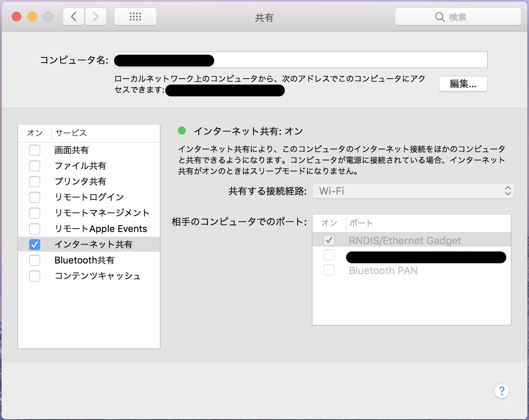Select 画面共有 service row
Screen dimensions: 529x420
click(x=89, y=150)
